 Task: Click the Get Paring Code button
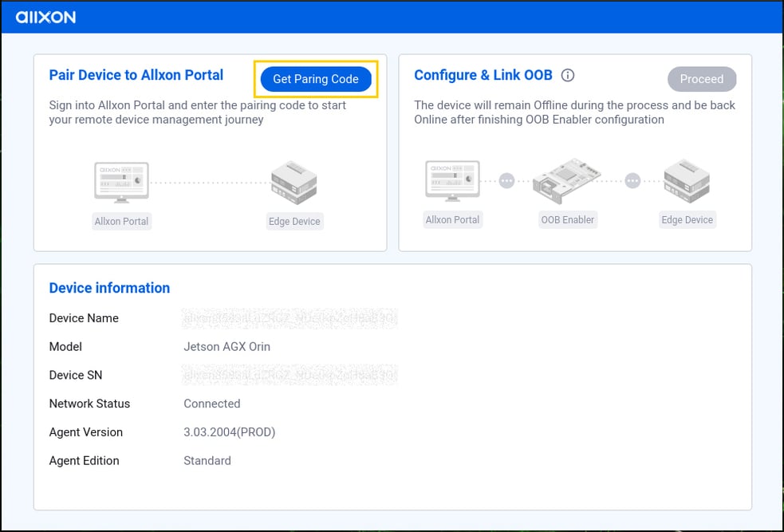316,79
